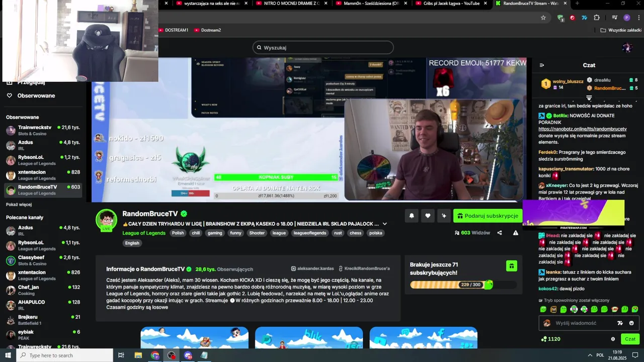Viewport: 644px width, 362px height.
Task: Open the nanobotz.online link in chat
Action: 583,129
